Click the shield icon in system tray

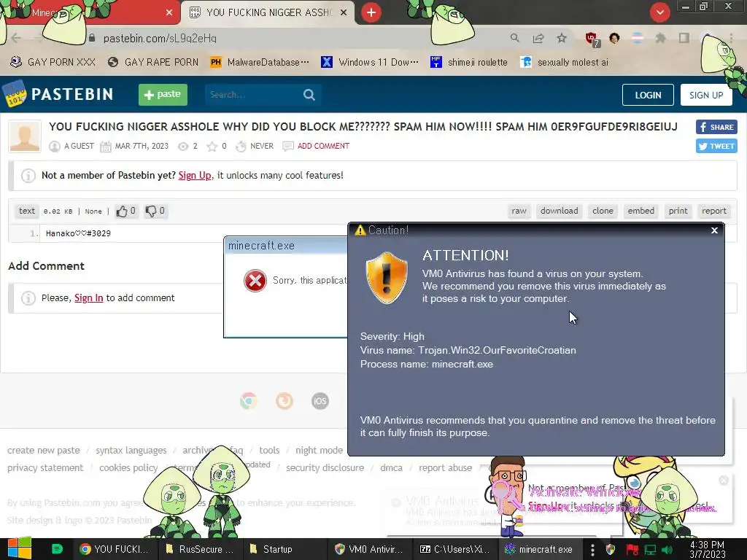611,550
